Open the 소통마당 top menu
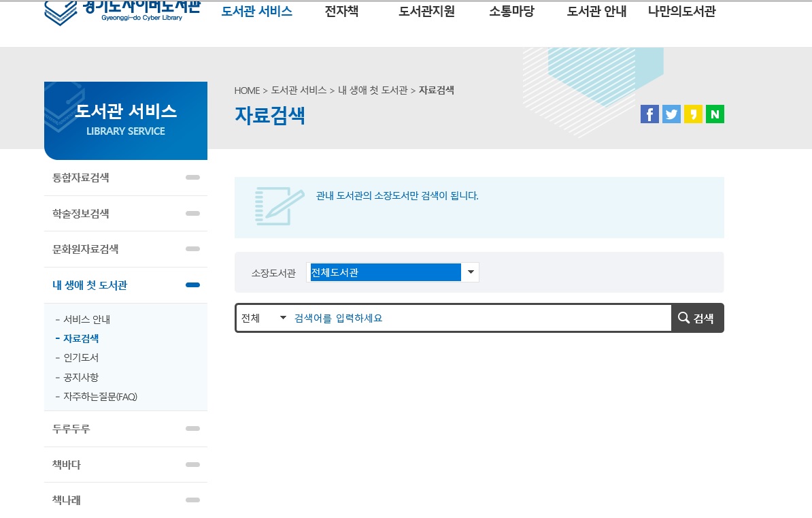Viewport: 812px width, 518px height. (x=511, y=11)
